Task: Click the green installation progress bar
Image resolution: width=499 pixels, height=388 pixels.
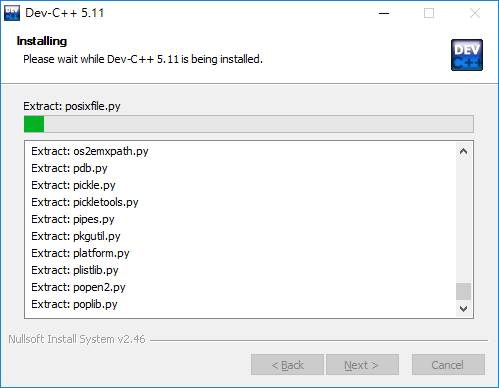Action: 249,124
